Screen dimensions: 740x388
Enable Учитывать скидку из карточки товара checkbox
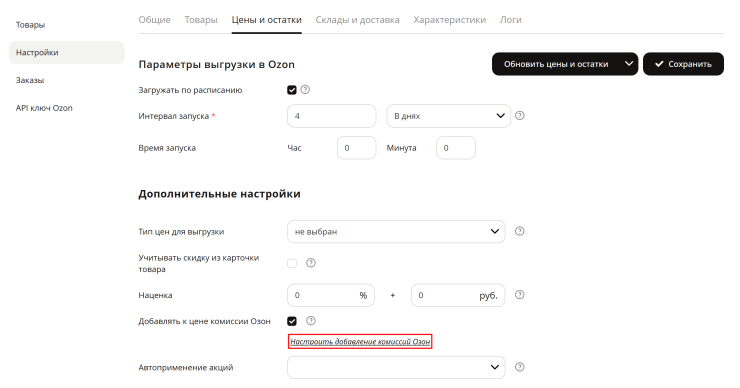coord(292,263)
